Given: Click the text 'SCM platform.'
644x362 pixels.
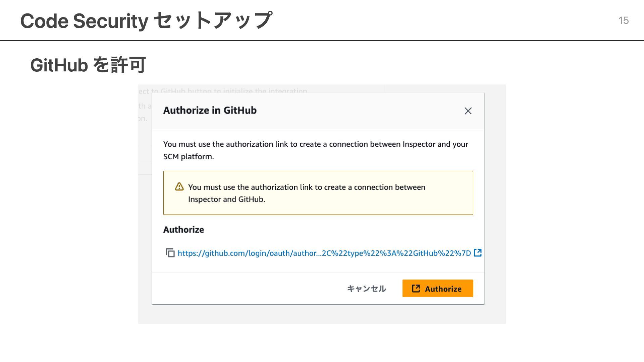Looking at the screenshot, I should point(189,157).
